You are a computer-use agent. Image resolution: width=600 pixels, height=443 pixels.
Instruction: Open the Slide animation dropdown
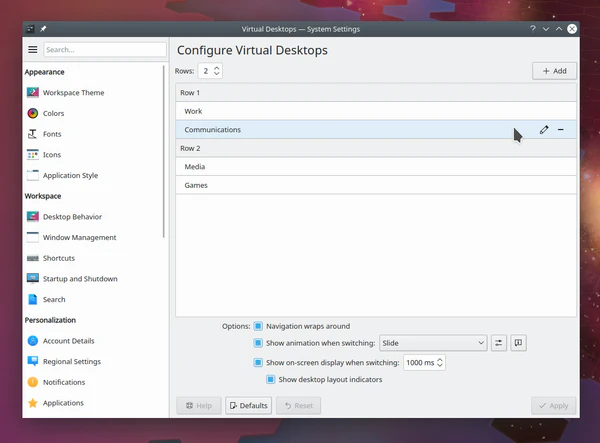tap(432, 343)
